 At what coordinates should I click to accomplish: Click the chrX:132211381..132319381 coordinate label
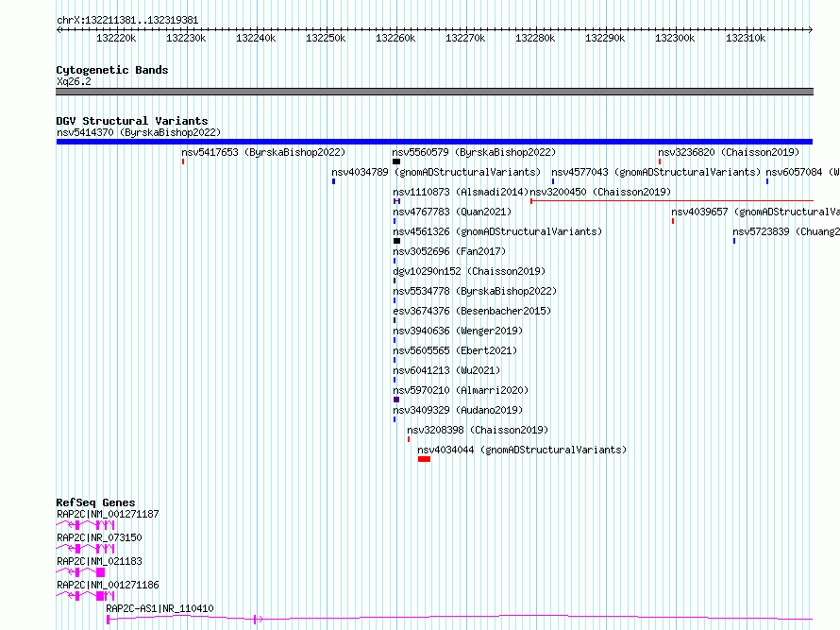pos(127,21)
